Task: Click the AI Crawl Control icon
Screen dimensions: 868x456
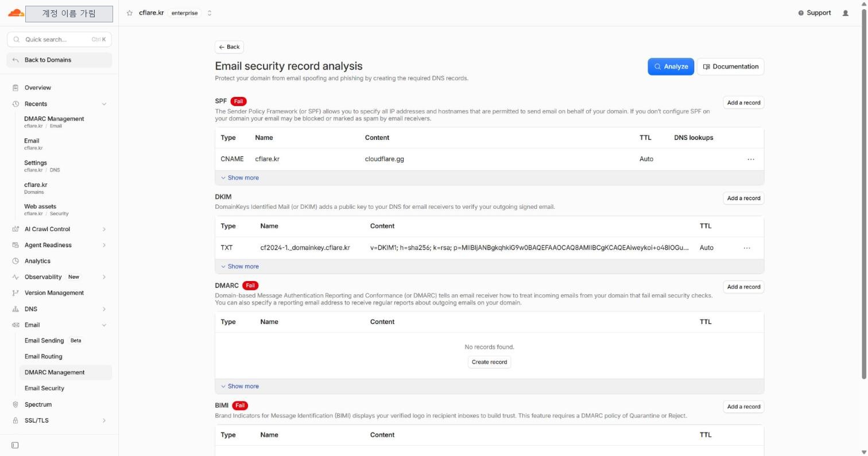Action: (15, 229)
